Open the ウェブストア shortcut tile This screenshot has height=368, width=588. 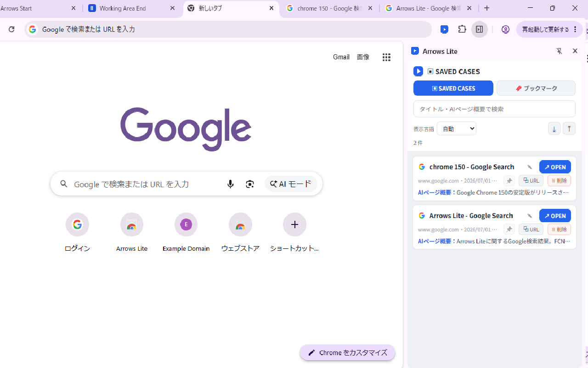point(240,232)
